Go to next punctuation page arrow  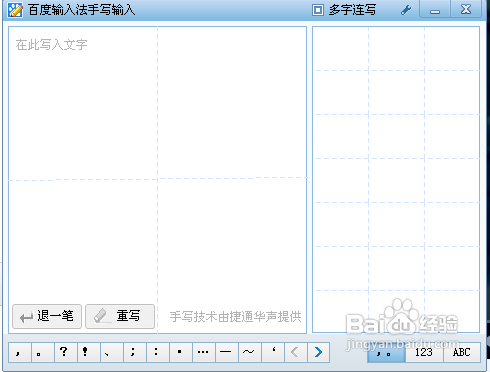[x=318, y=352]
